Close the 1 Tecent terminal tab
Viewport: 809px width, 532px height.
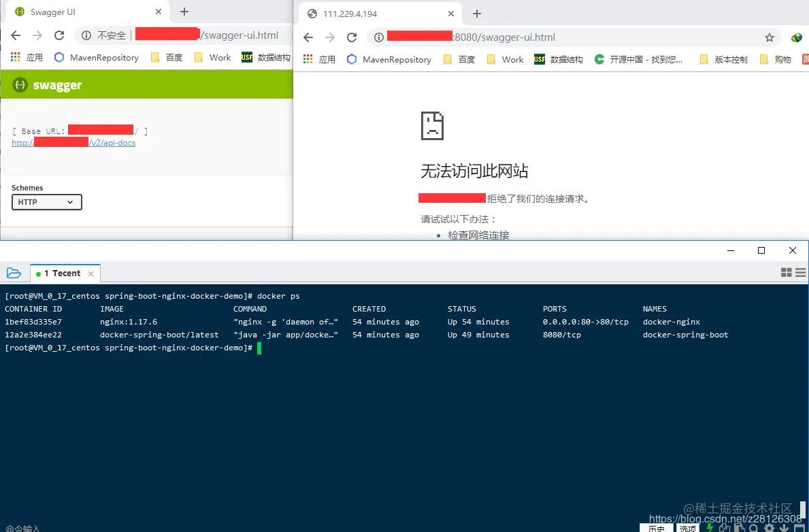[90, 274]
